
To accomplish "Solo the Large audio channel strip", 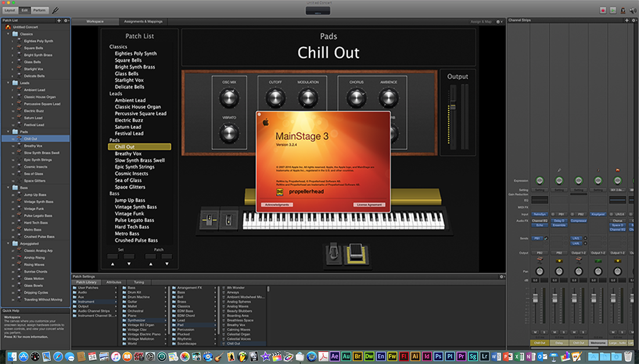I will click(x=621, y=332).
